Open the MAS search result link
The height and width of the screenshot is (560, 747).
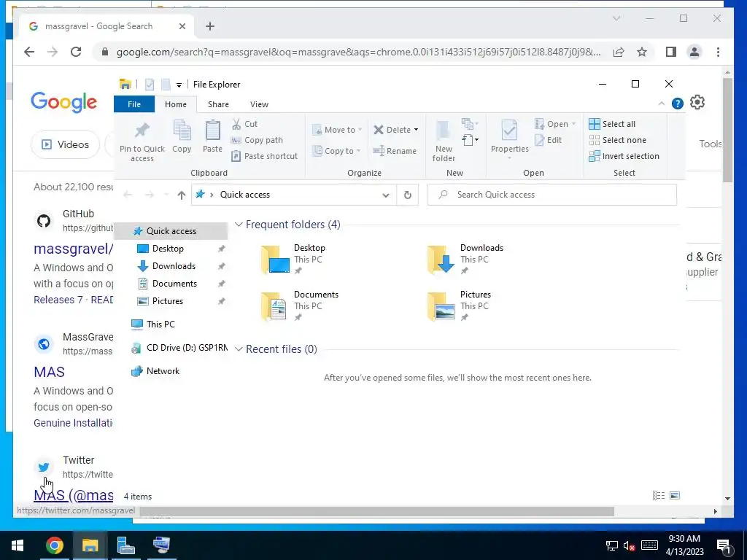(49, 372)
